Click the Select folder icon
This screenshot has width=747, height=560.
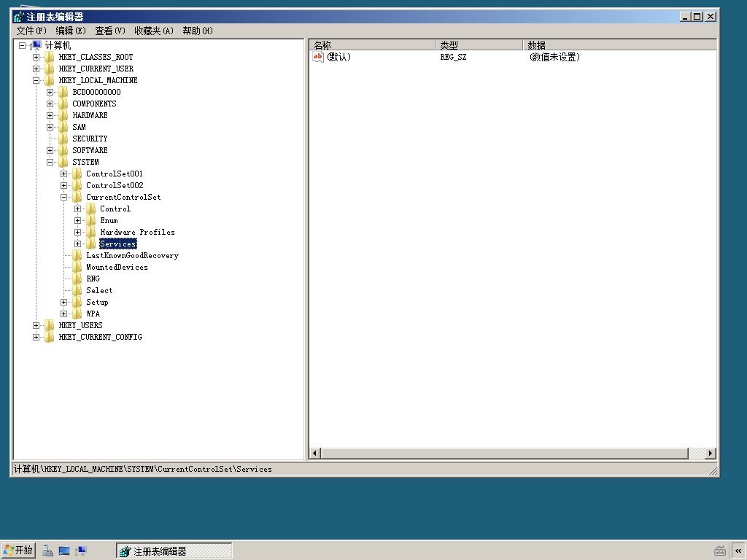pyautogui.click(x=77, y=290)
